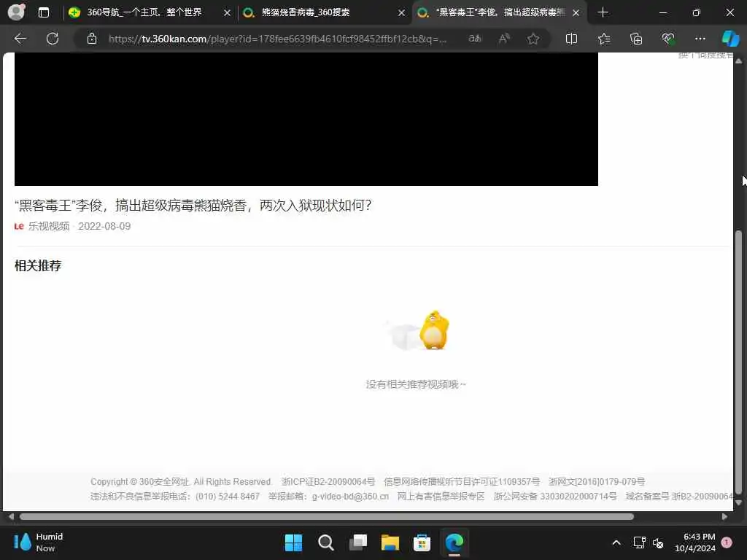Open the clock showing 6:43 PM
The height and width of the screenshot is (560, 747).
(695, 542)
